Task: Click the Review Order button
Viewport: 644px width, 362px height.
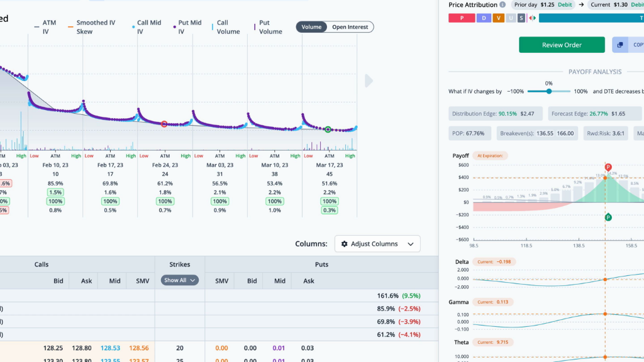Action: [562, 45]
